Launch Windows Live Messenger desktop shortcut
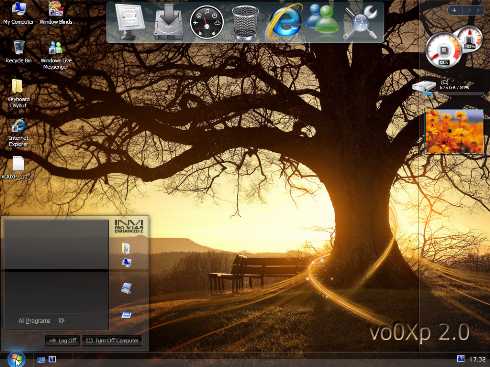 click(x=56, y=55)
